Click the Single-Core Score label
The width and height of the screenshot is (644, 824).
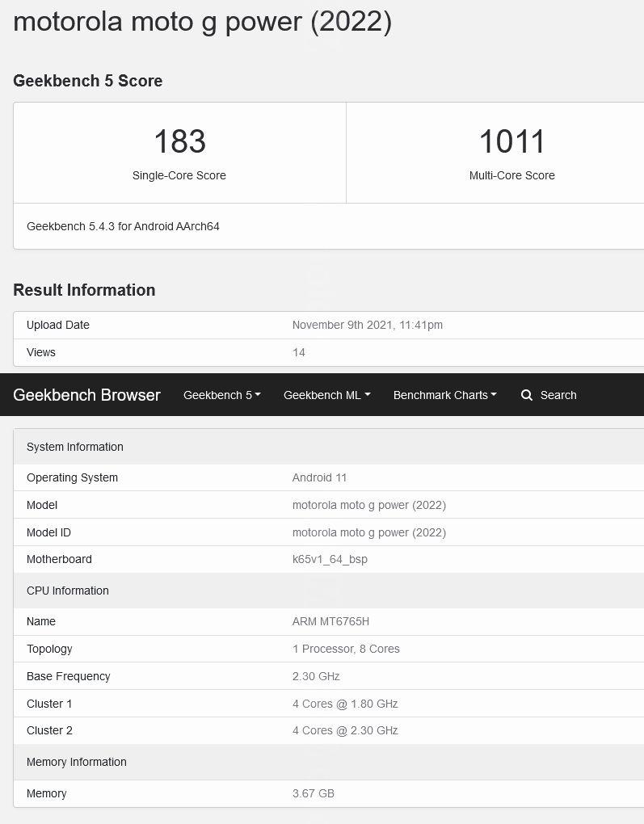(179, 175)
